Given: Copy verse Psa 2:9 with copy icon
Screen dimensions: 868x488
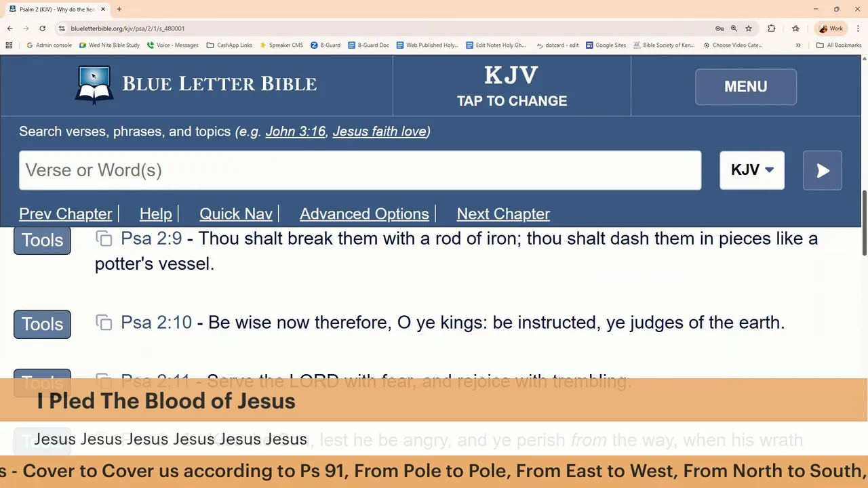Looking at the screenshot, I should pos(104,239).
